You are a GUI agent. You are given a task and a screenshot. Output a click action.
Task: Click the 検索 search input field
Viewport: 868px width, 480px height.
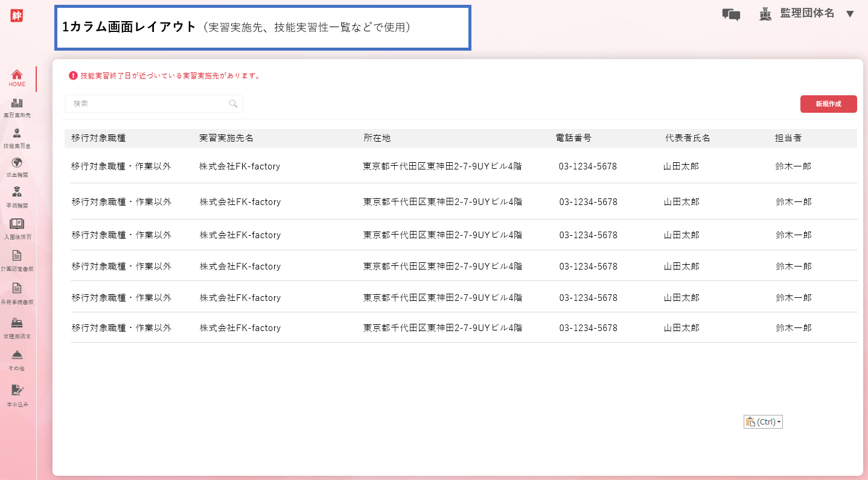[145, 104]
